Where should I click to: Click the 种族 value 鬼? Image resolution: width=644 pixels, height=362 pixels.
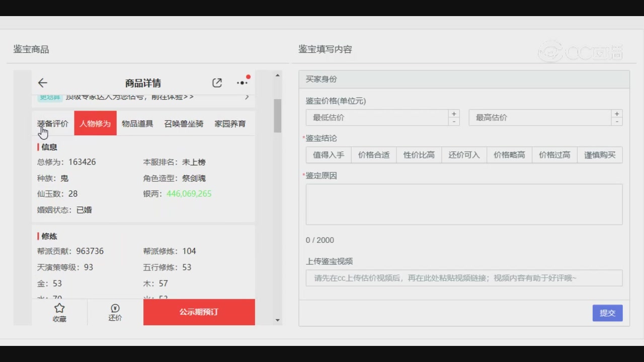pyautogui.click(x=64, y=178)
